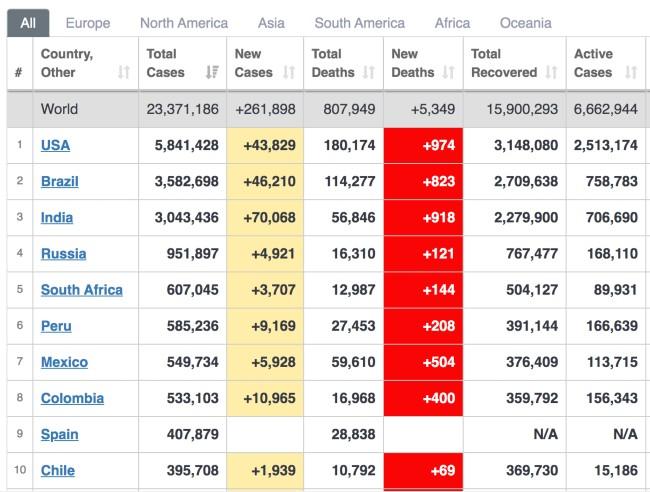Click Active Cases sort icon
650x492 pixels.
(x=630, y=72)
